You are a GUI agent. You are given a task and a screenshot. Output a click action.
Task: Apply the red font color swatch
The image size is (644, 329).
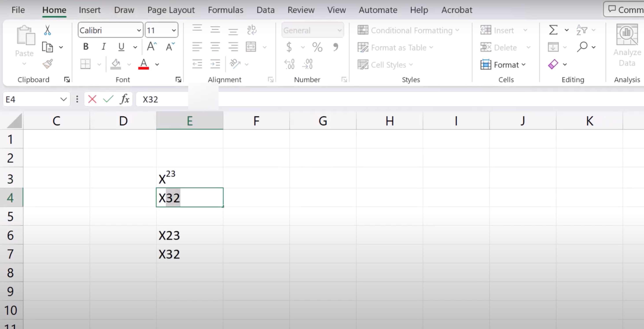[144, 64]
